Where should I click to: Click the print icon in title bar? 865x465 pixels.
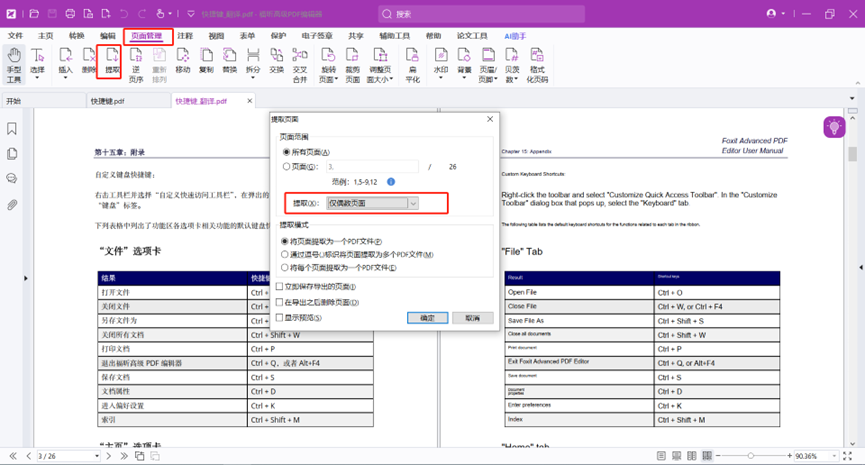70,14
